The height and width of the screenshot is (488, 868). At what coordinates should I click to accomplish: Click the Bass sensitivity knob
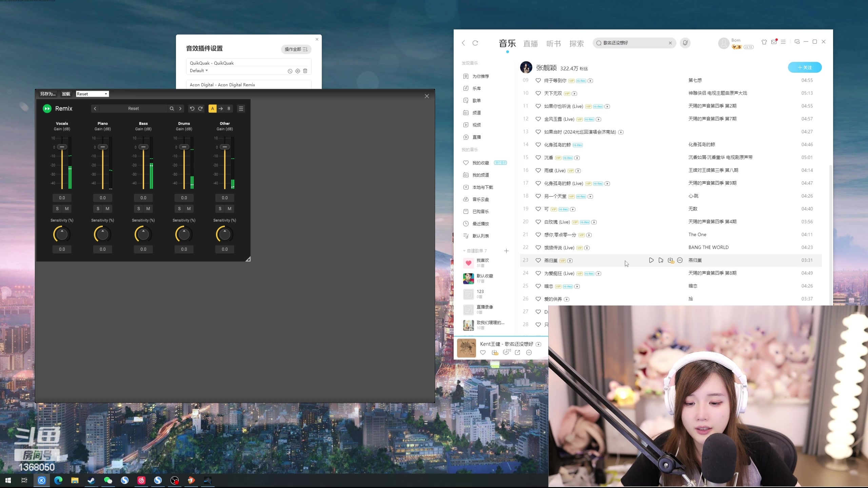pyautogui.click(x=143, y=234)
